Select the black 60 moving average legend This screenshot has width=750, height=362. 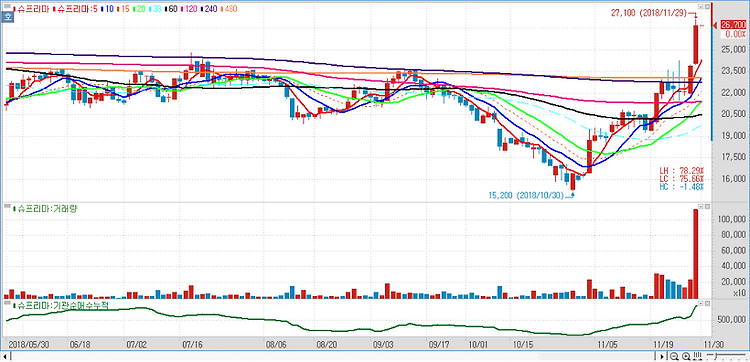pyautogui.click(x=170, y=9)
